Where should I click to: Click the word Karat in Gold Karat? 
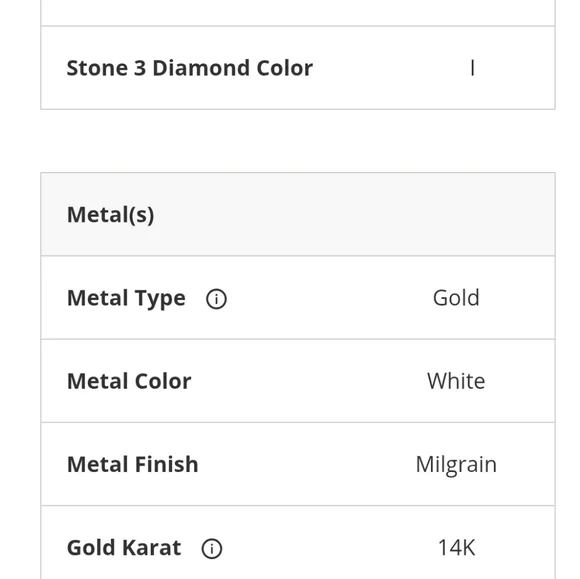click(152, 548)
